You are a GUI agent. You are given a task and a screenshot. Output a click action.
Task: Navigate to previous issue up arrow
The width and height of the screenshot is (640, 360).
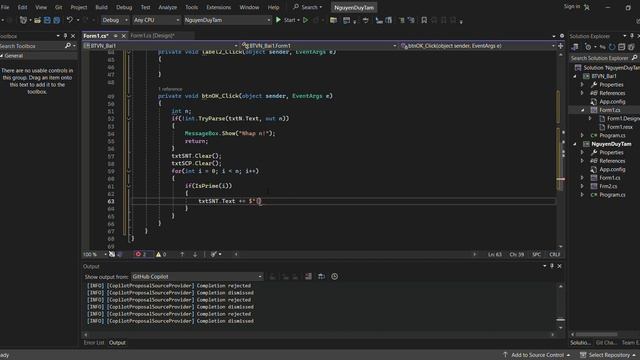click(x=182, y=254)
